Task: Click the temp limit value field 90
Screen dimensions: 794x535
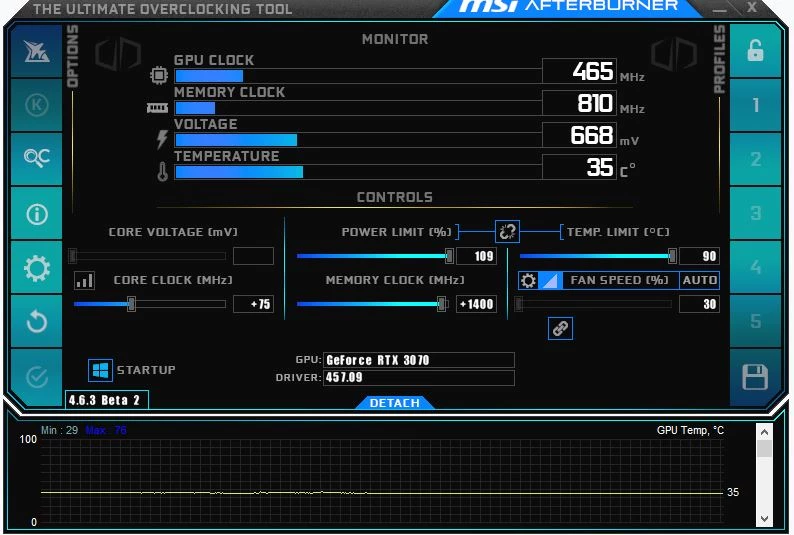Action: pyautogui.click(x=699, y=256)
